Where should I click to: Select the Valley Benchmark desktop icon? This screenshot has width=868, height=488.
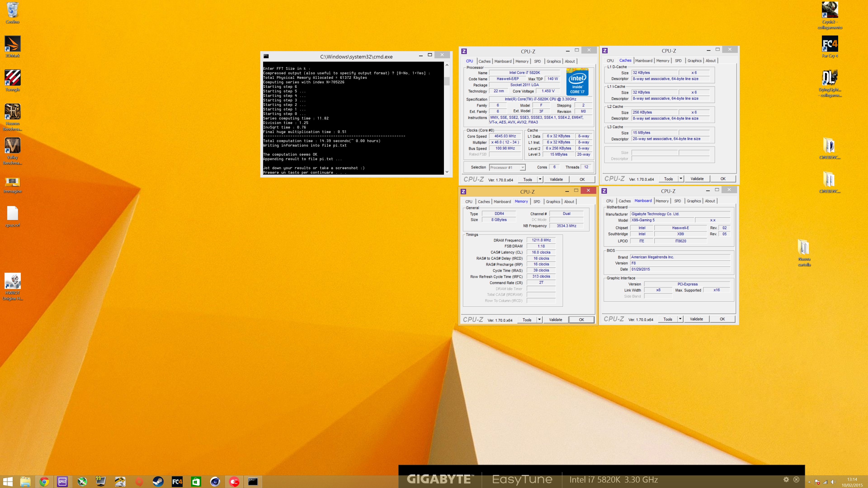(12, 151)
